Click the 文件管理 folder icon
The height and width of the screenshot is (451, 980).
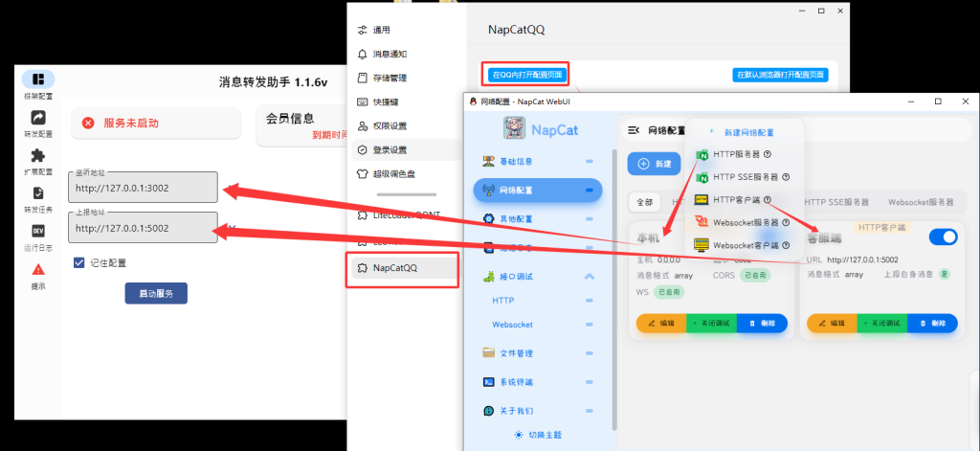(489, 352)
